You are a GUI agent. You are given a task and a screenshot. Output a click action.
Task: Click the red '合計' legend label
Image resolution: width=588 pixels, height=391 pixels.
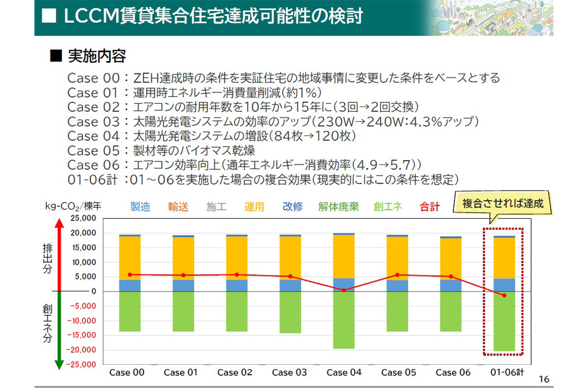tap(430, 207)
